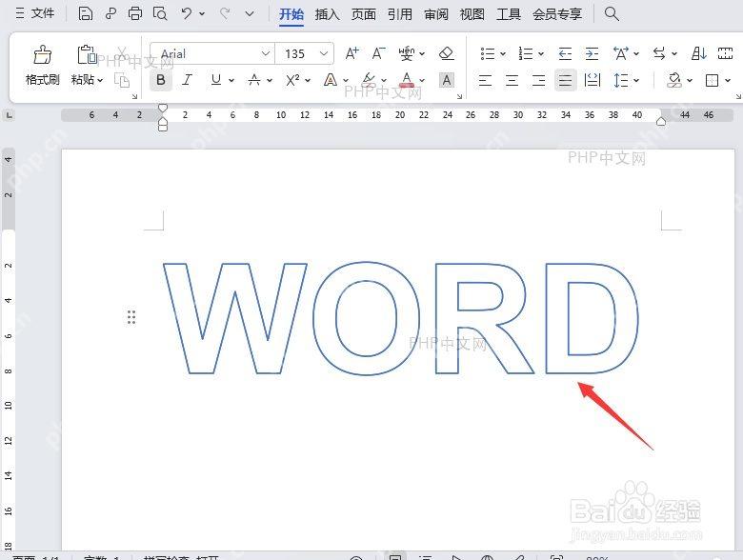Click the 格式刷 format painter button
Viewport: 743px width, 560px height.
(x=43, y=65)
